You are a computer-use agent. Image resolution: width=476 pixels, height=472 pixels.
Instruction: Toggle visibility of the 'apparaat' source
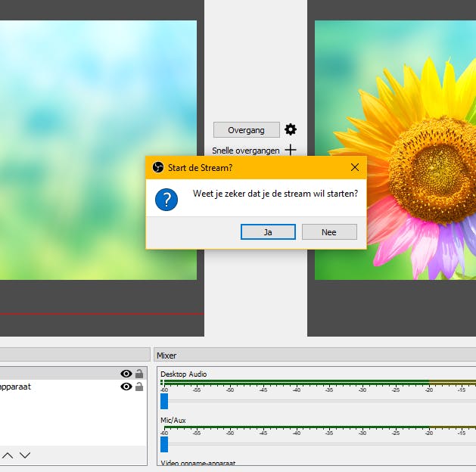tap(126, 387)
